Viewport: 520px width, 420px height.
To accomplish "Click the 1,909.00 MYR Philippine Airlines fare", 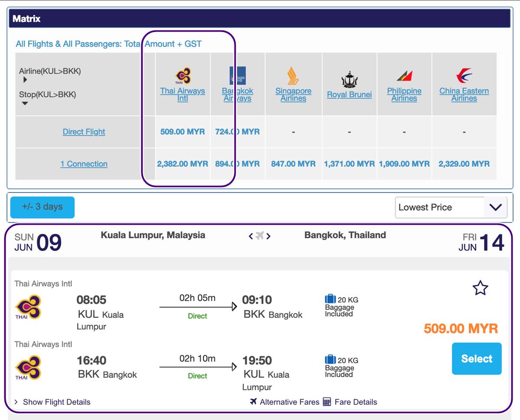I will [x=404, y=164].
